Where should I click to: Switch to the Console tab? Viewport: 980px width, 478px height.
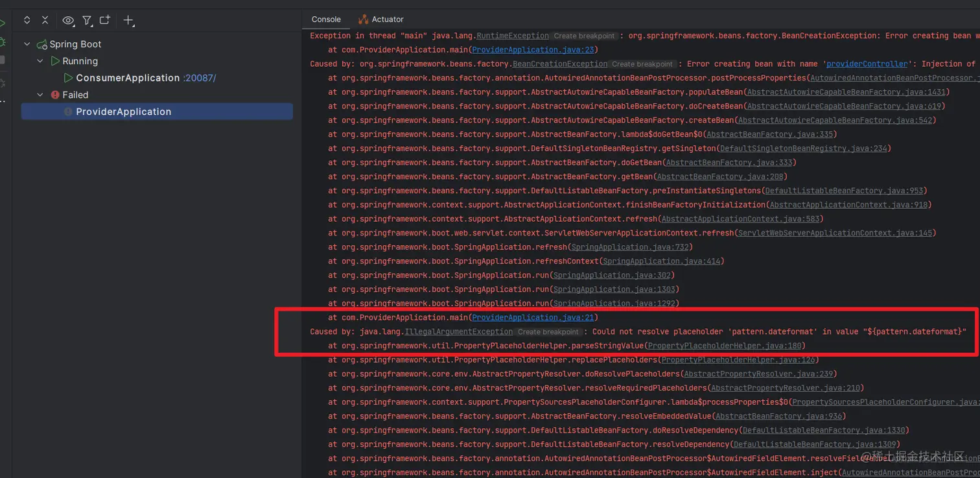click(x=326, y=19)
